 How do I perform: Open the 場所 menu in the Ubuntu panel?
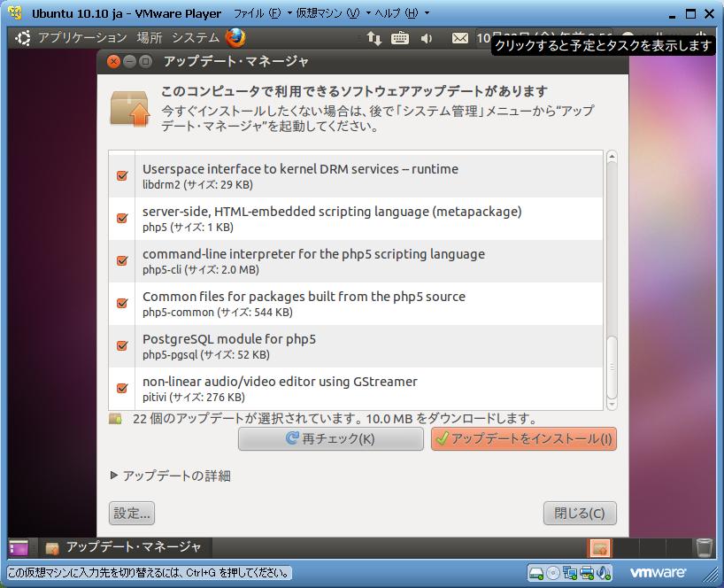(x=150, y=37)
